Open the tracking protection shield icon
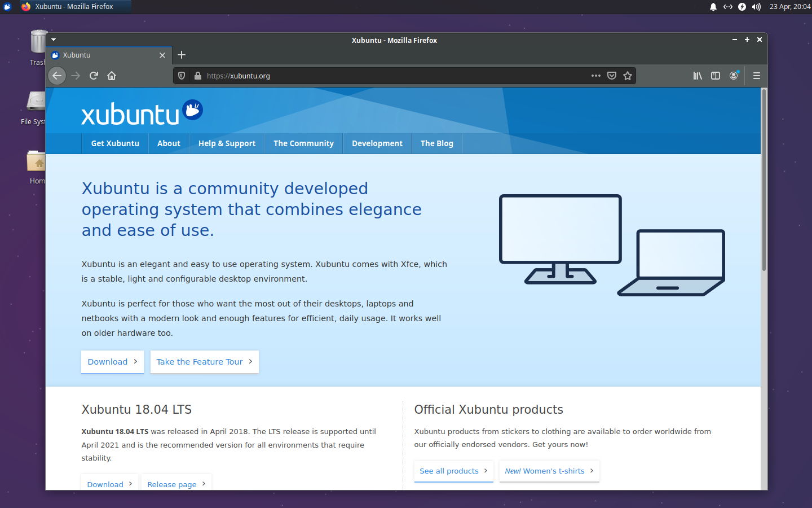The image size is (812, 508). [x=181, y=76]
